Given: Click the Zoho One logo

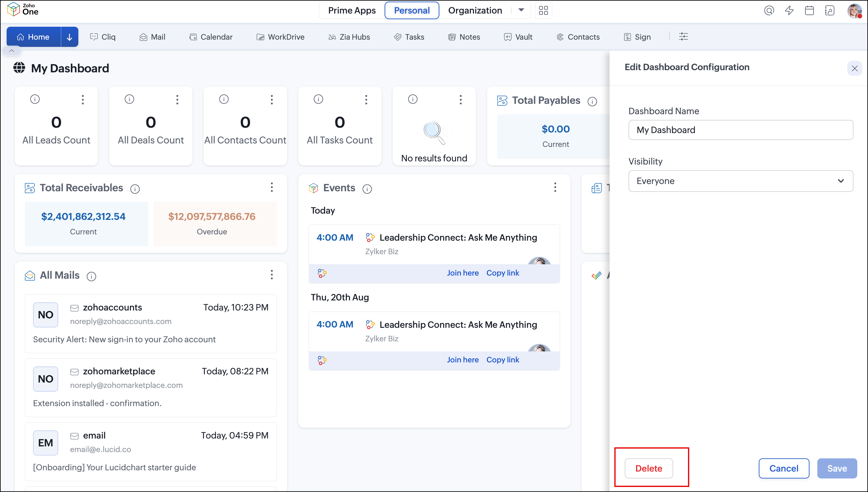Looking at the screenshot, I should 23,9.
